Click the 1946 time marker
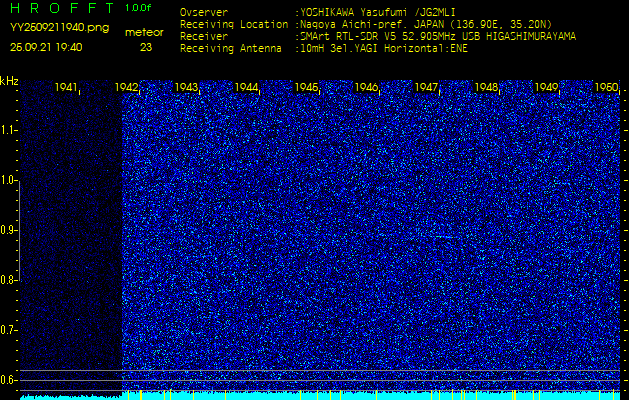 [x=366, y=87]
